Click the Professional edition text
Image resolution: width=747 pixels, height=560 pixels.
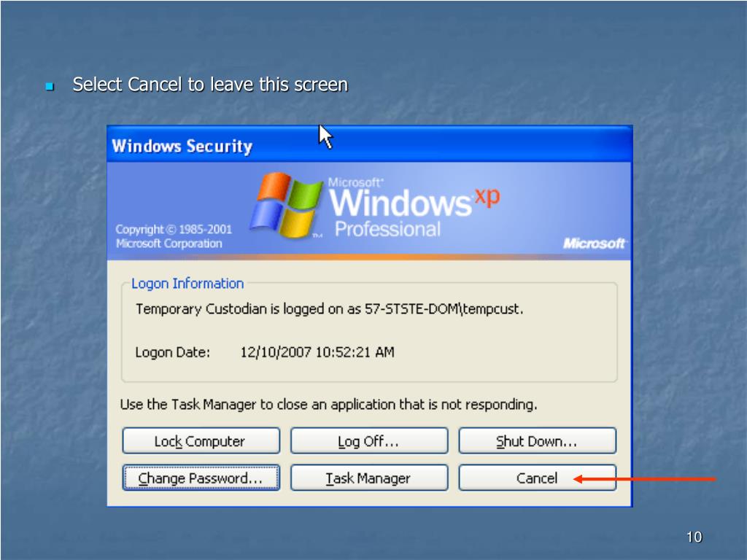[x=387, y=229]
